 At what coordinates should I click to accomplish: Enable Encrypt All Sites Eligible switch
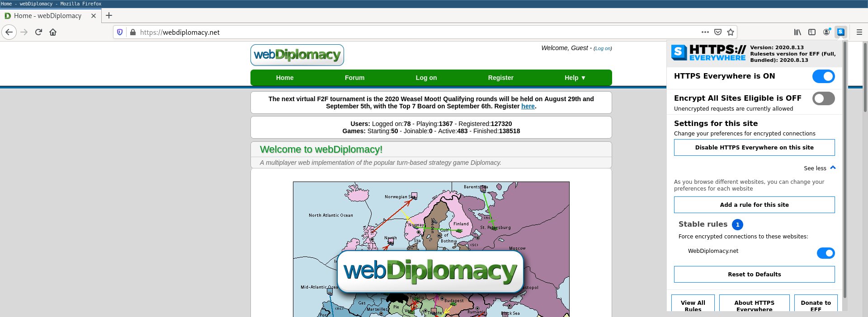point(823,98)
